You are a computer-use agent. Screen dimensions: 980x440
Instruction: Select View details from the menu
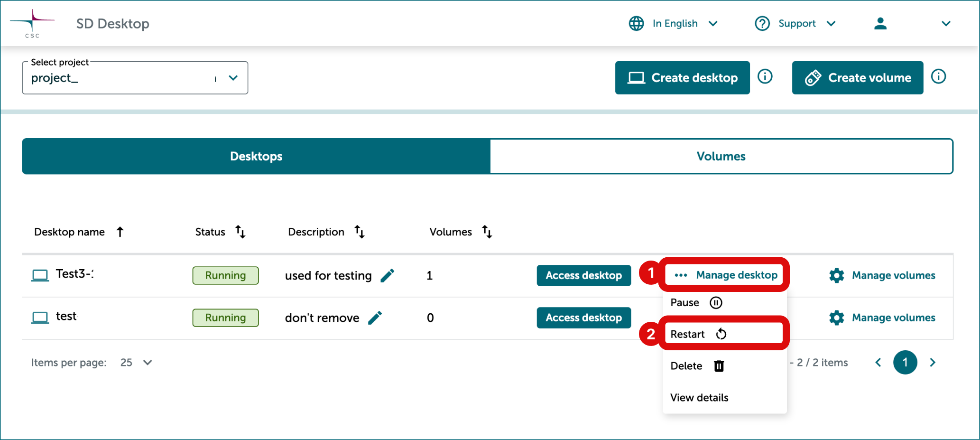724,398
